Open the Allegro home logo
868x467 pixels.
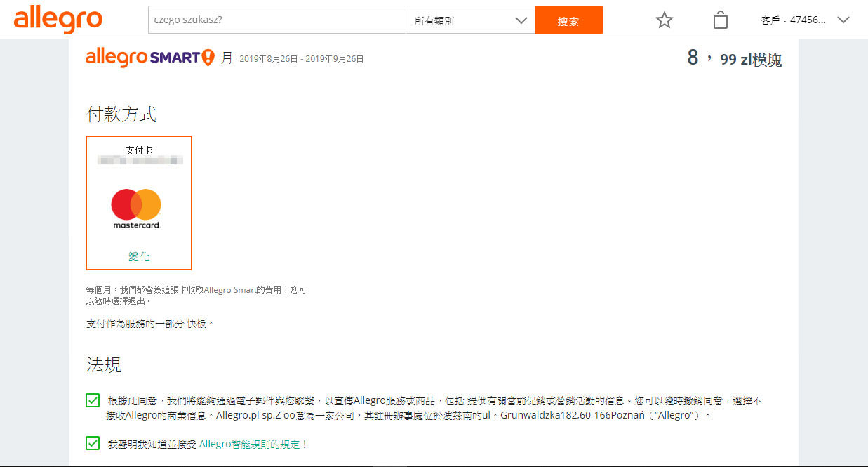58,19
